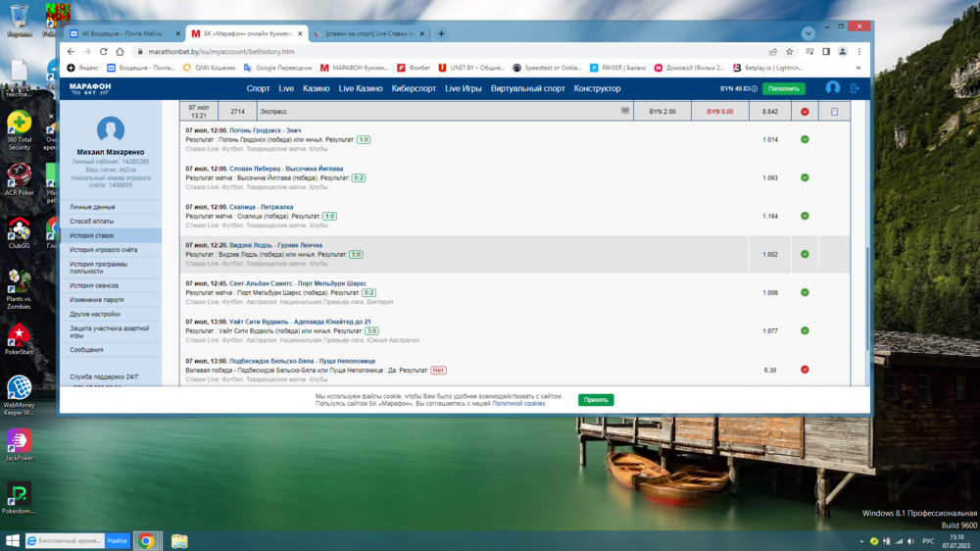Screen dimensions: 980x551
Task: Expand the Chrome tab search chevron
Action: [x=808, y=33]
